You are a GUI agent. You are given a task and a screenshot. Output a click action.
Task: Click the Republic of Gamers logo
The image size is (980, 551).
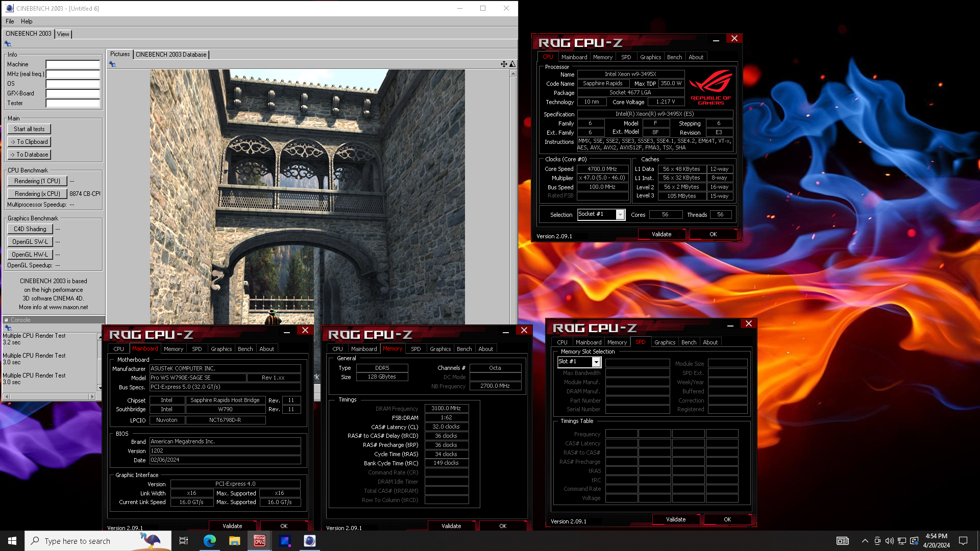tap(710, 88)
